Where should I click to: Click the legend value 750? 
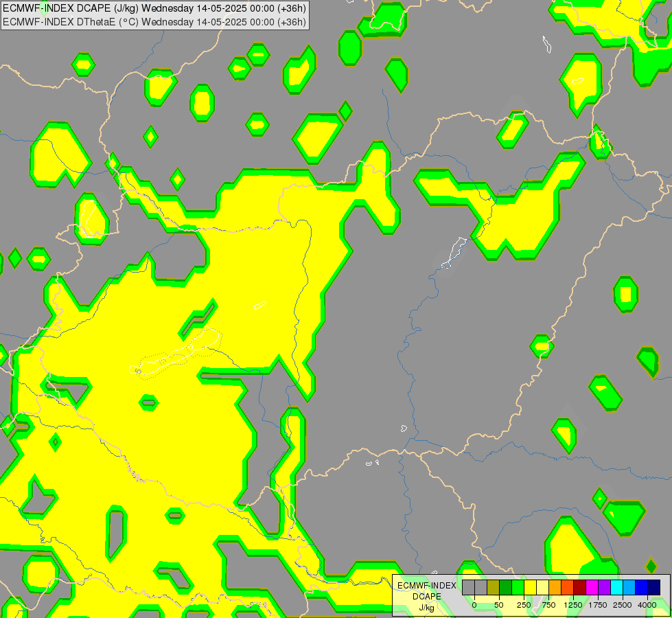click(x=548, y=605)
